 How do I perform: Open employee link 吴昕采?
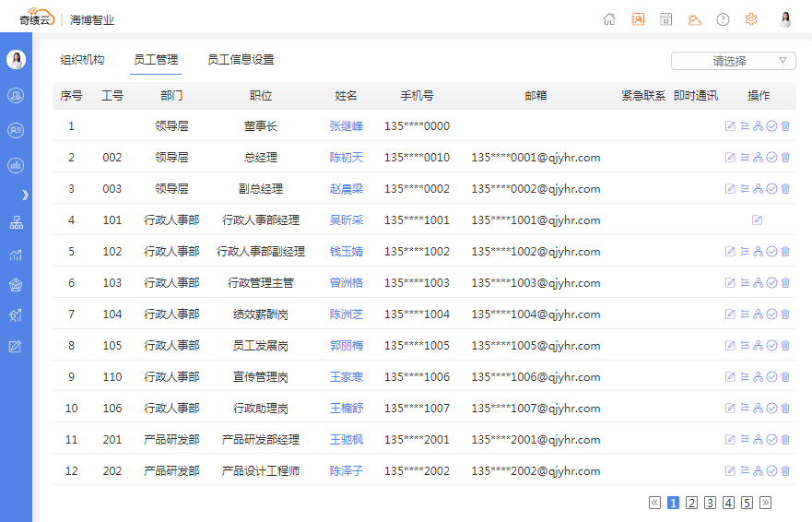(346, 220)
